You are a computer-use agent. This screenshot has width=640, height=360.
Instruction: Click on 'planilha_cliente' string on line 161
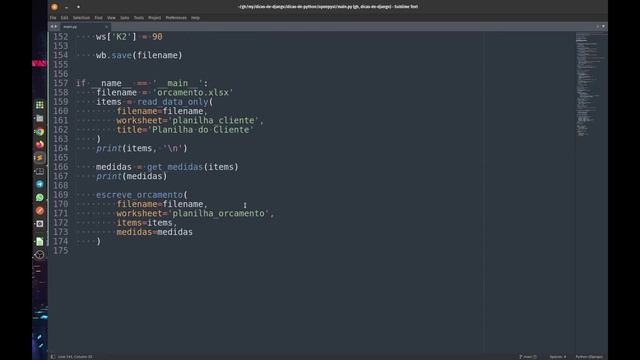(213, 120)
